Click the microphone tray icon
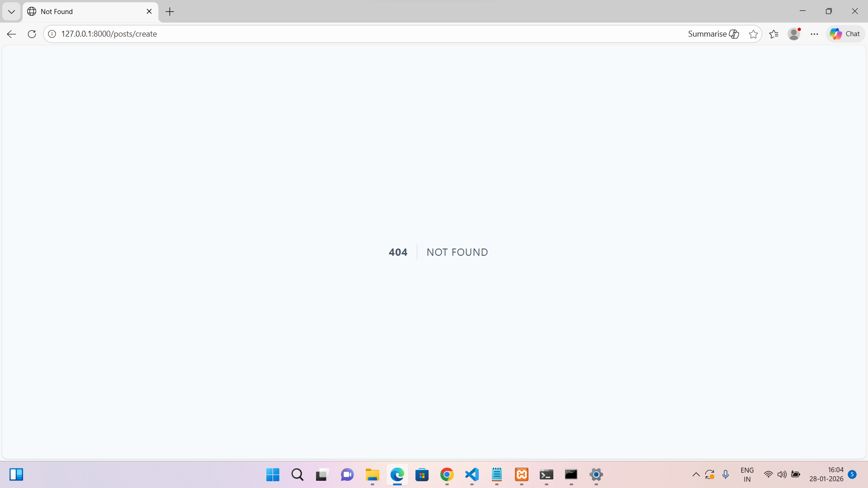Viewport: 868px width, 488px height. [x=726, y=474]
